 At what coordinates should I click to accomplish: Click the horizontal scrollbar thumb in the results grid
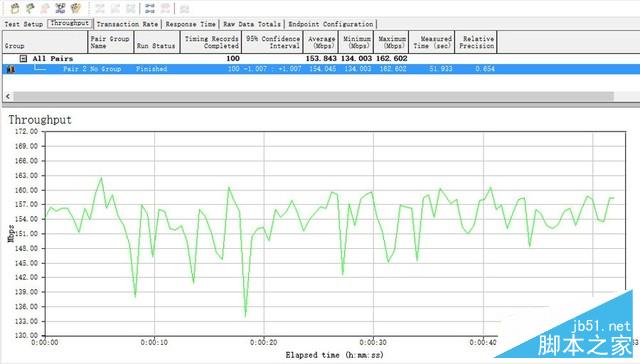[x=313, y=96]
